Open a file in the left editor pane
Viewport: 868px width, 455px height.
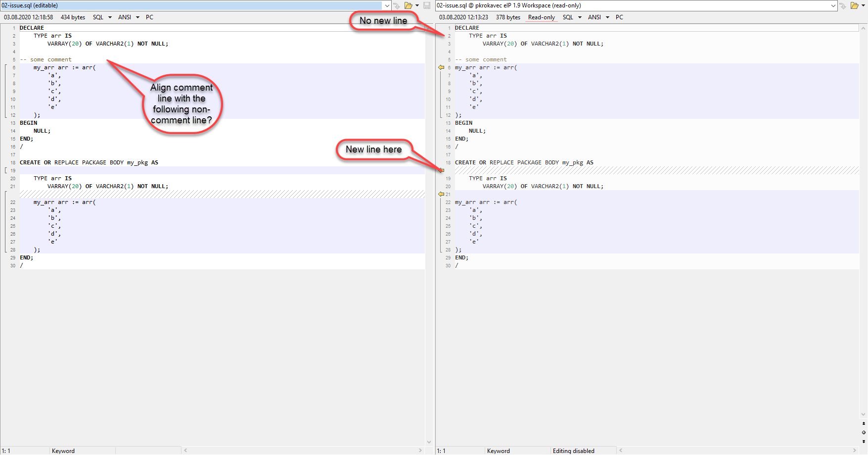[x=409, y=5]
